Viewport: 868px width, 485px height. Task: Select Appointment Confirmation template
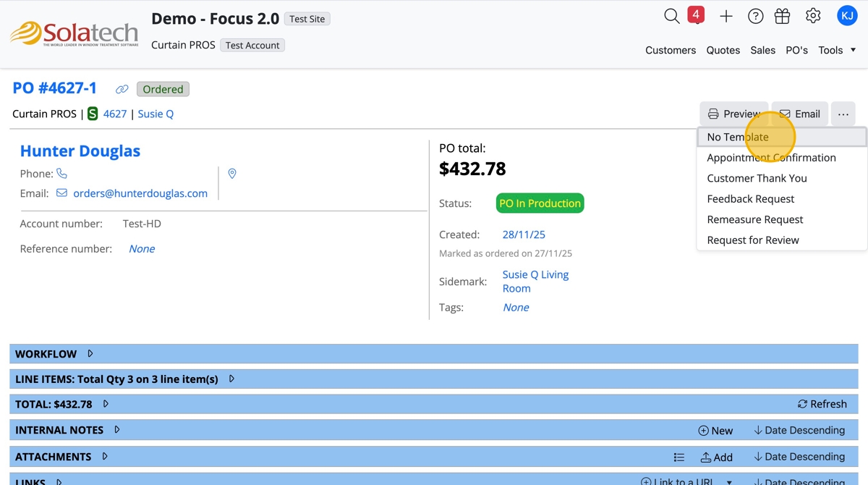click(x=771, y=158)
